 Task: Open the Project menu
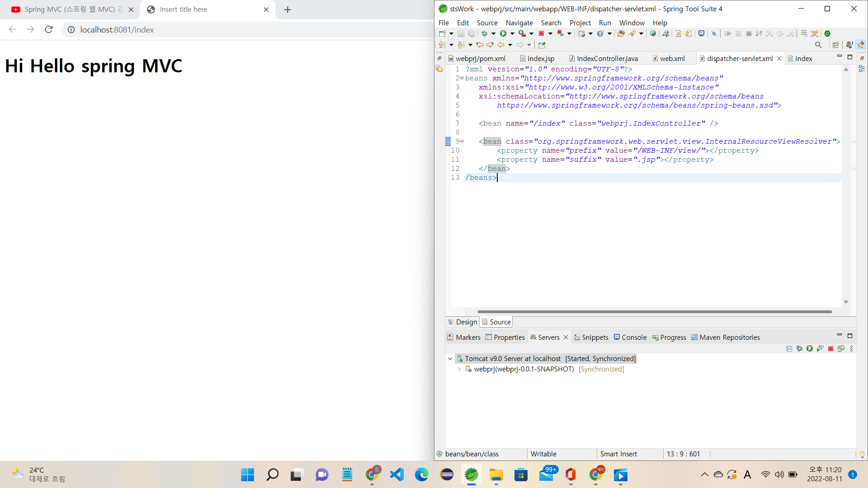click(580, 23)
